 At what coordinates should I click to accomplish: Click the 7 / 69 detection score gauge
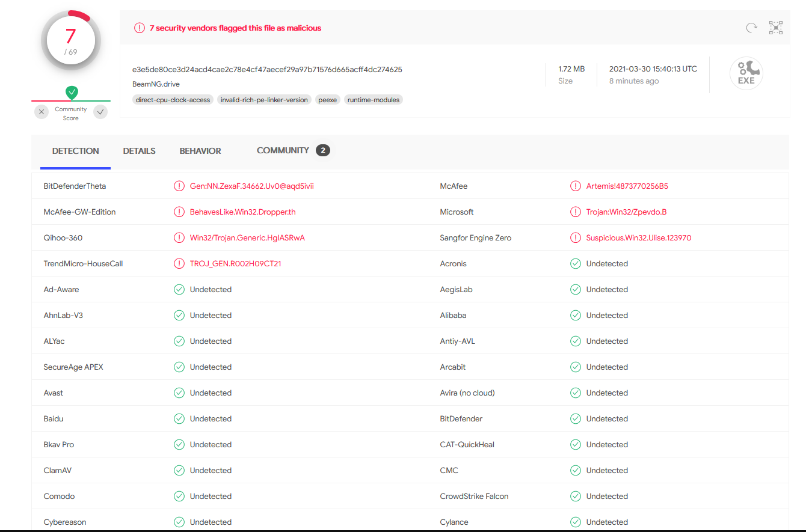click(x=71, y=40)
